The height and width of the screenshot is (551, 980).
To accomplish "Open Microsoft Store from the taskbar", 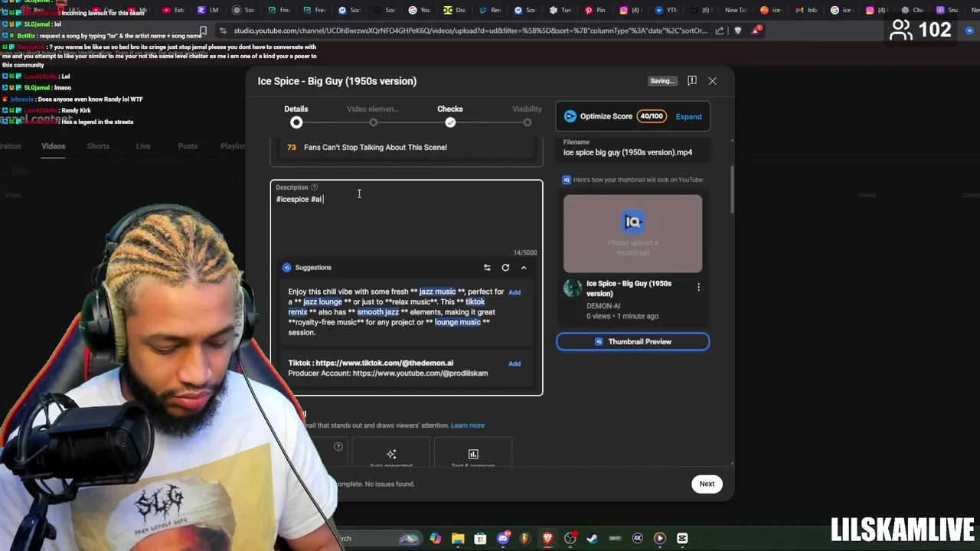I will coord(480,538).
